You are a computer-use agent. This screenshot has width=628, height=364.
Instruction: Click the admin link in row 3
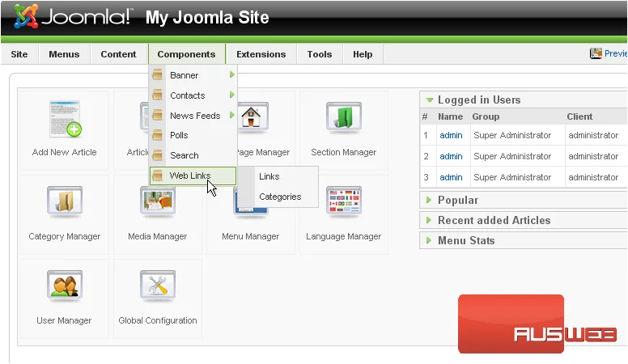pyautogui.click(x=451, y=177)
